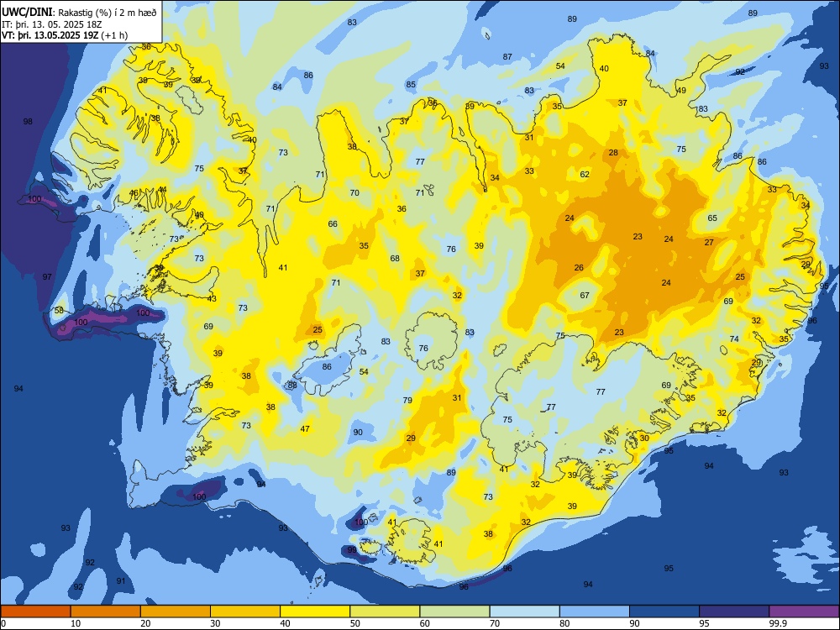Click the pale yellow 50–60 legend swatch
The width and height of the screenshot is (840, 630).
[x=386, y=612]
